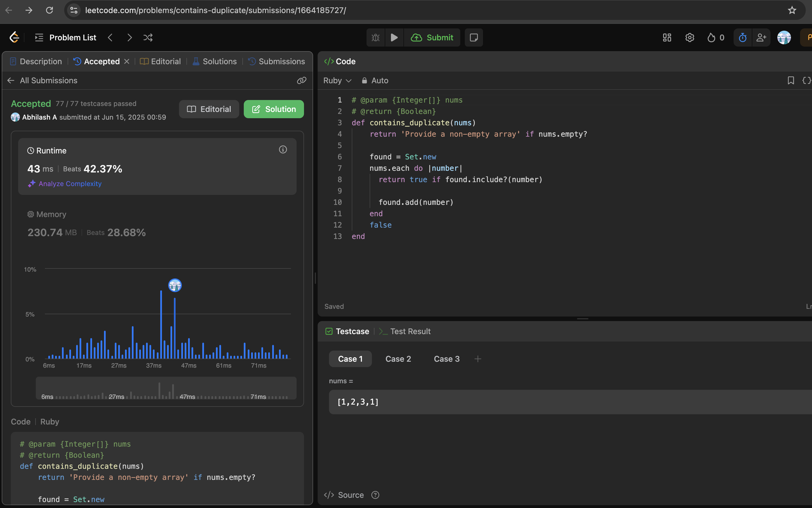This screenshot has width=812, height=508.
Task: Switch to Test Result tab
Action: [405, 331]
